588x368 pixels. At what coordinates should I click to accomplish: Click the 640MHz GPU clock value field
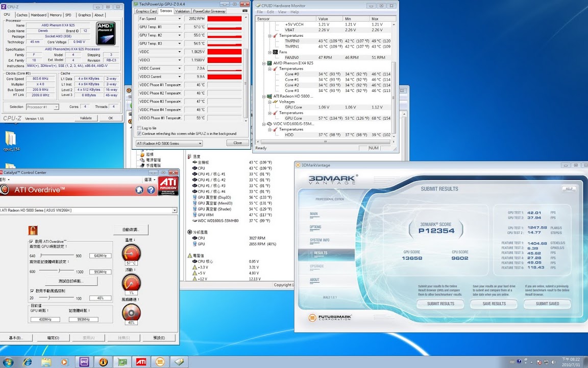coord(100,256)
